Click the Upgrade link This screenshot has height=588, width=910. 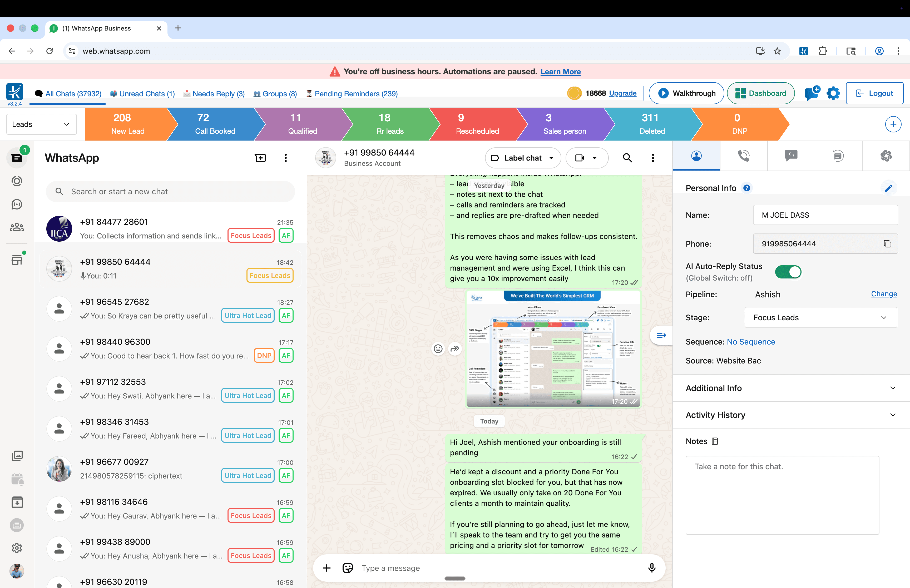(622, 93)
